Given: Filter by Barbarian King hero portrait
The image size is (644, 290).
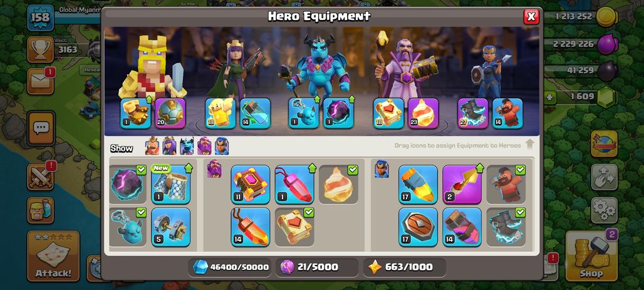Looking at the screenshot, I should pos(152,146).
